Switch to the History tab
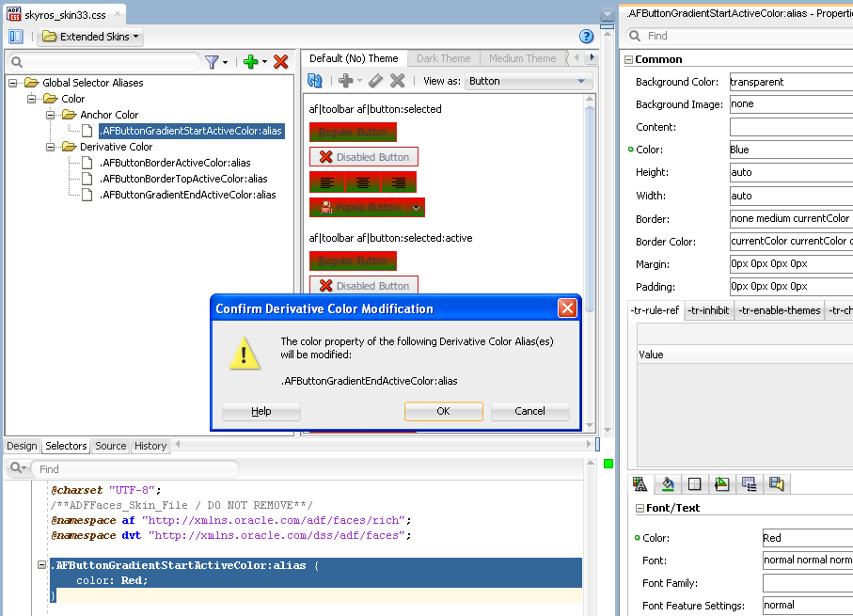Image resolution: width=853 pixels, height=616 pixels. 150,446
